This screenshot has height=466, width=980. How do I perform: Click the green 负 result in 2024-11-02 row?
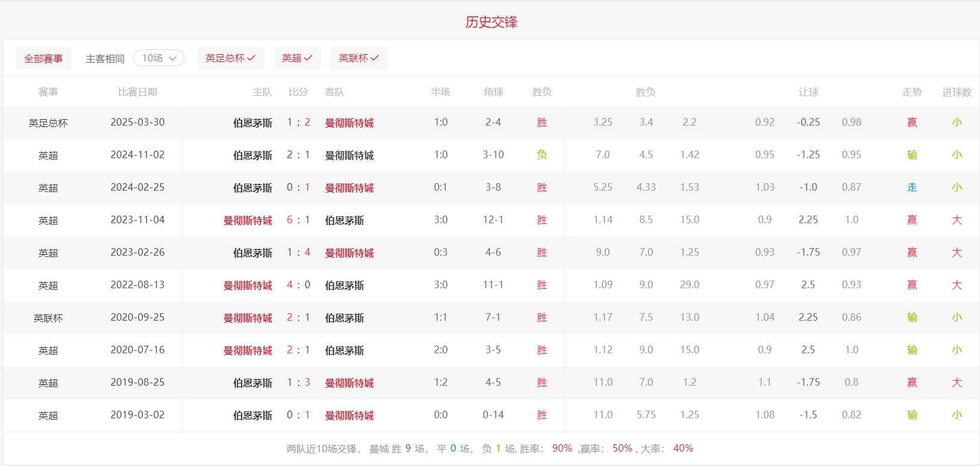541,155
